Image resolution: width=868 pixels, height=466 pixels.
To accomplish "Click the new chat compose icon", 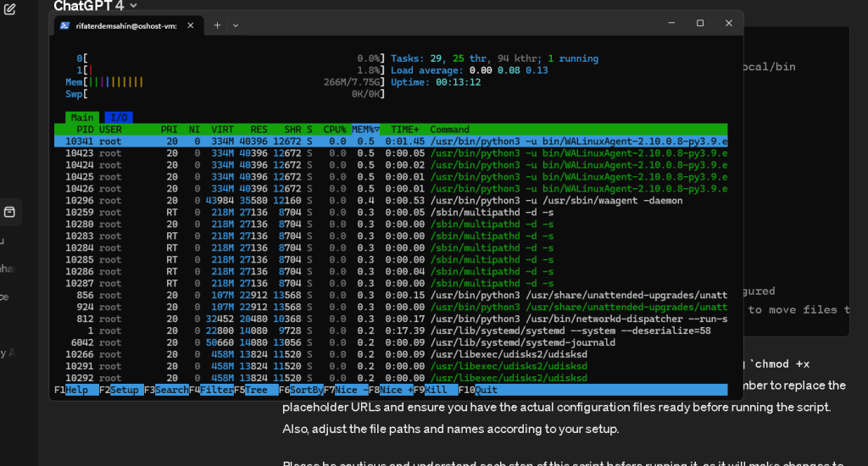I will (10, 8).
